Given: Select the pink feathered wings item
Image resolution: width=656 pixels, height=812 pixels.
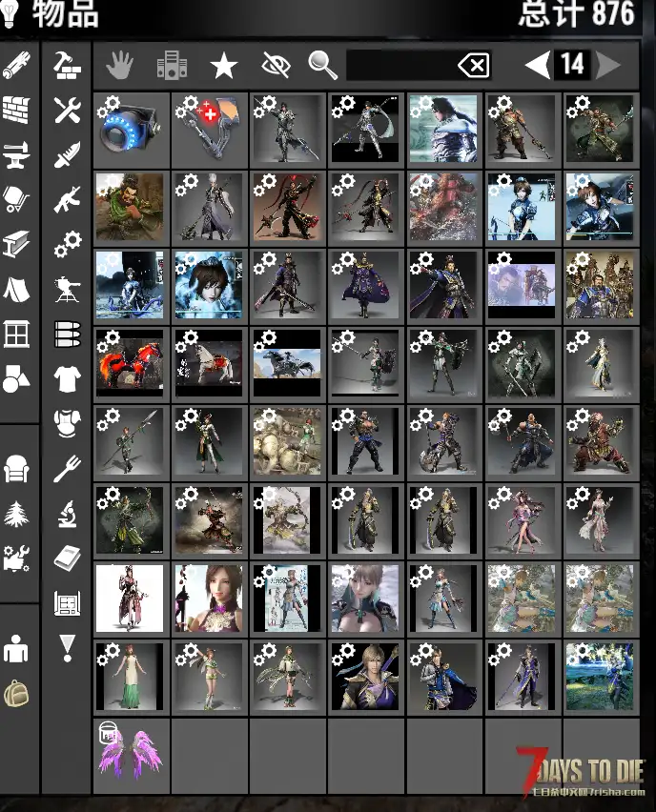Looking at the screenshot, I should click(132, 756).
